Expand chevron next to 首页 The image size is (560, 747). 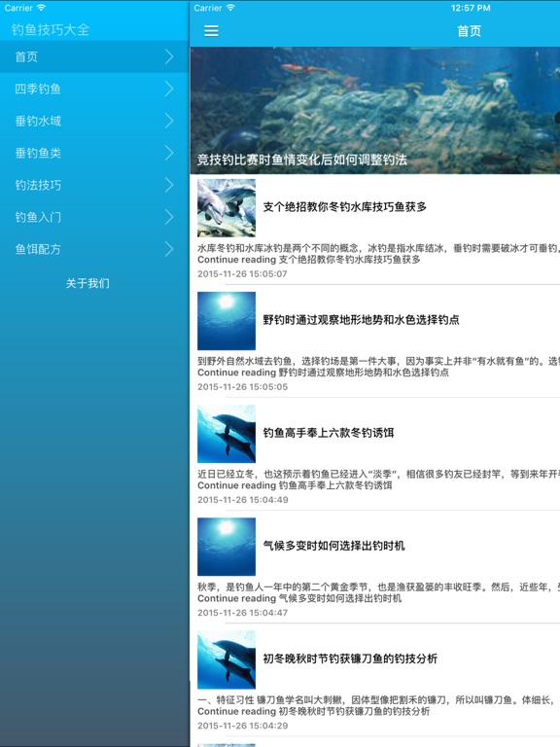point(169,56)
